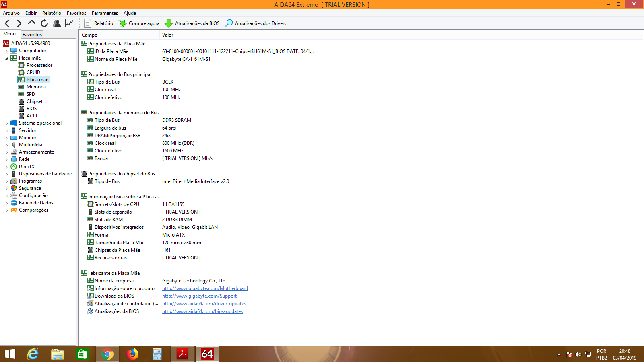Viewport: 644px width, 362px height.
Task: Select the Sockets/slots de CPU row
Action: 197,204
